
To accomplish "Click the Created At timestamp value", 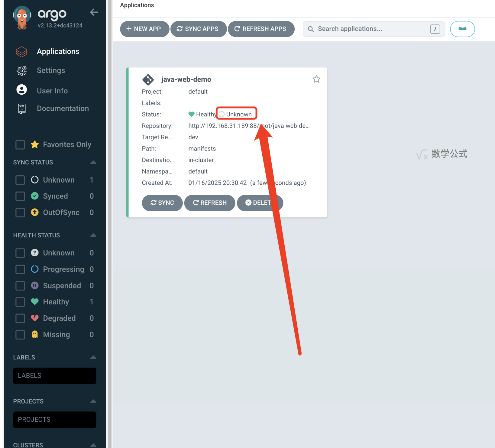I will click(x=247, y=183).
